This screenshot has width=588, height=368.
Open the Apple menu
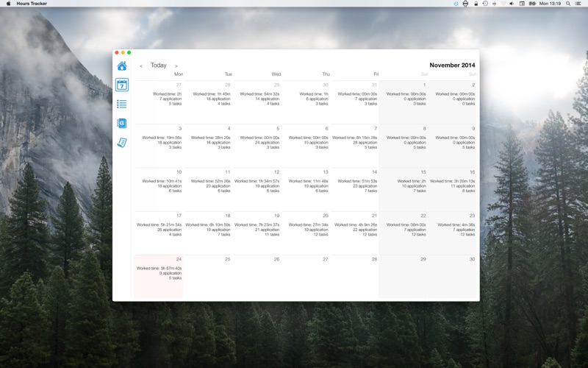tap(9, 4)
